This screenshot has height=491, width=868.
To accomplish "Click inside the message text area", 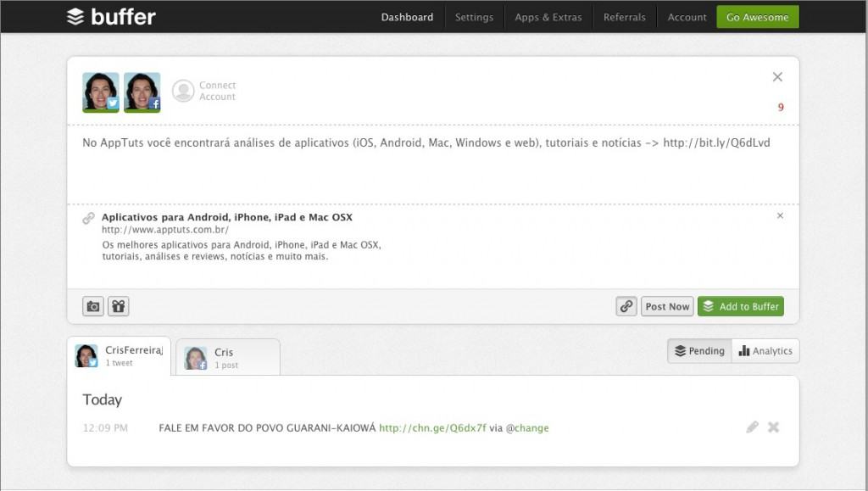I will (x=433, y=165).
